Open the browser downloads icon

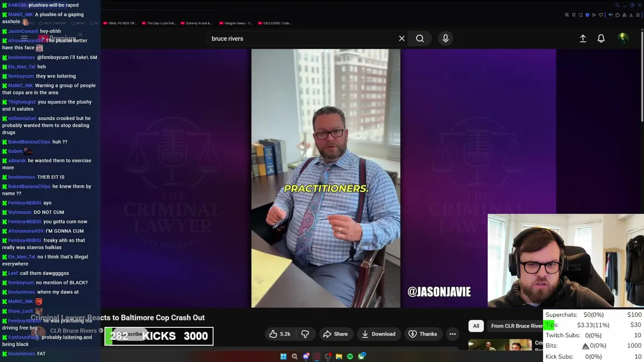tap(631, 15)
